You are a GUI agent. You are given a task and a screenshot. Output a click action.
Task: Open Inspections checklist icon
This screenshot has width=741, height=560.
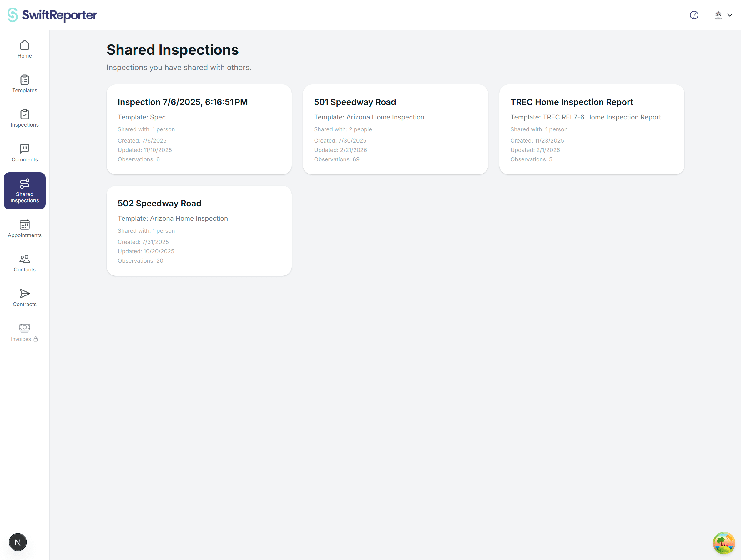(25, 114)
